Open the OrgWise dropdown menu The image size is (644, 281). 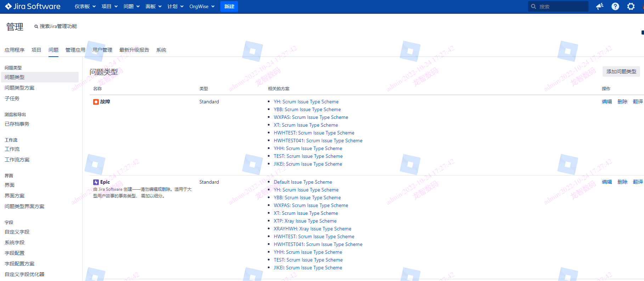click(202, 6)
